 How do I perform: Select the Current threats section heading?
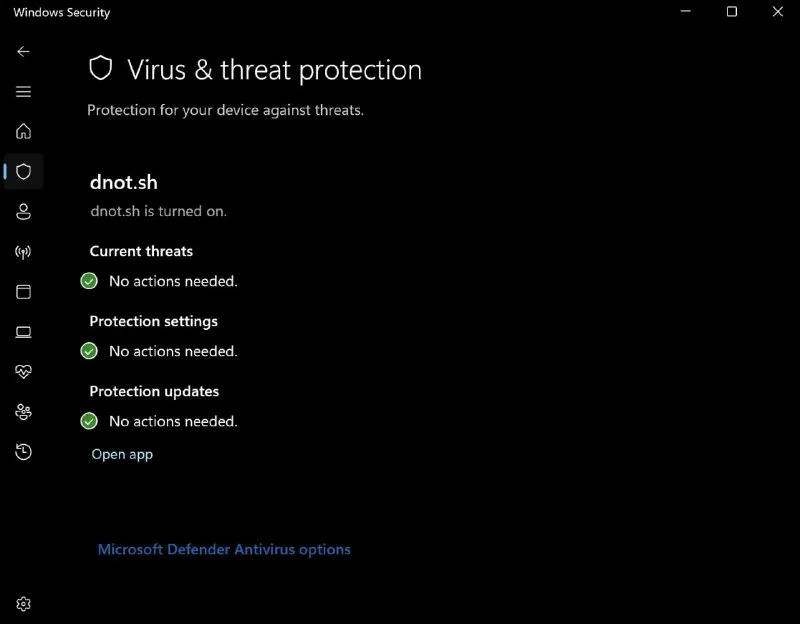[x=141, y=251]
